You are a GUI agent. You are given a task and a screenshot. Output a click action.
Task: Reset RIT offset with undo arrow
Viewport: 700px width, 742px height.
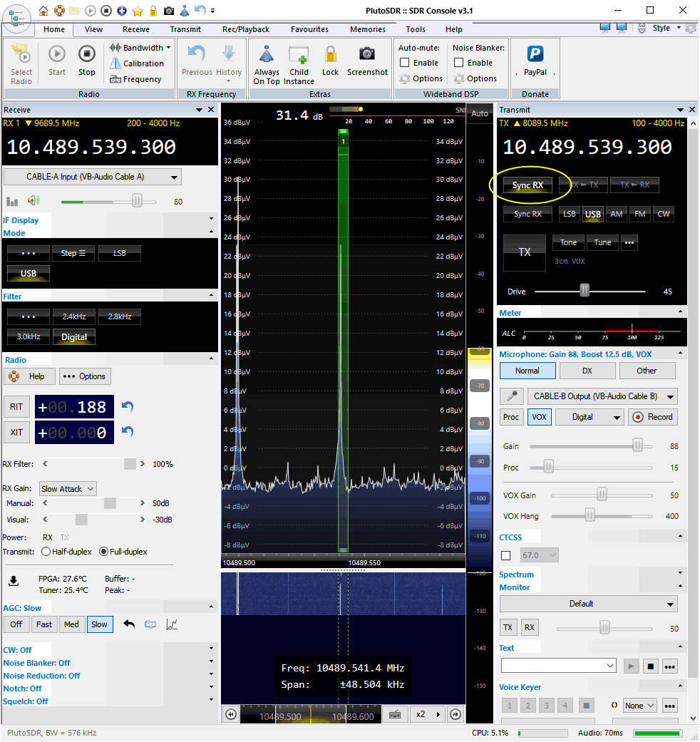tap(128, 406)
